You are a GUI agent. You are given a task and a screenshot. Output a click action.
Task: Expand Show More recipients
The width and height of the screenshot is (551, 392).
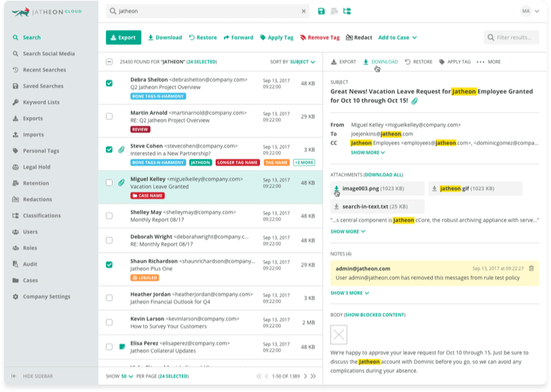pos(368,153)
